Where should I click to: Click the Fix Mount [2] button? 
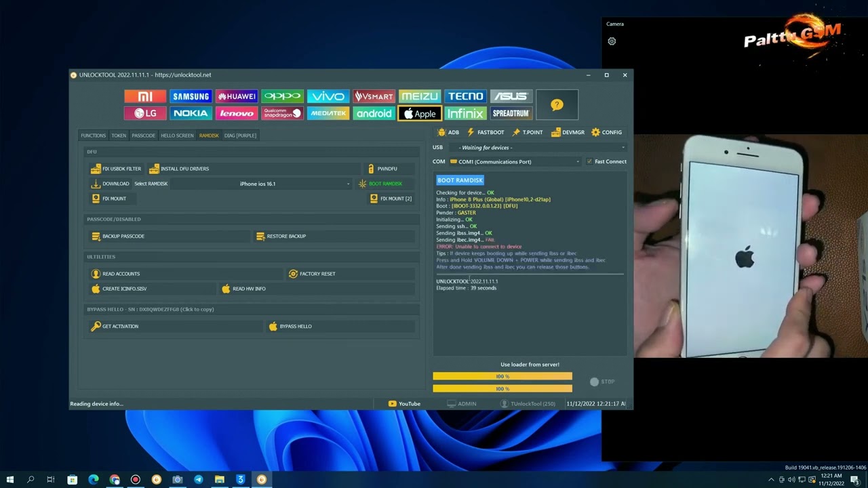click(391, 199)
